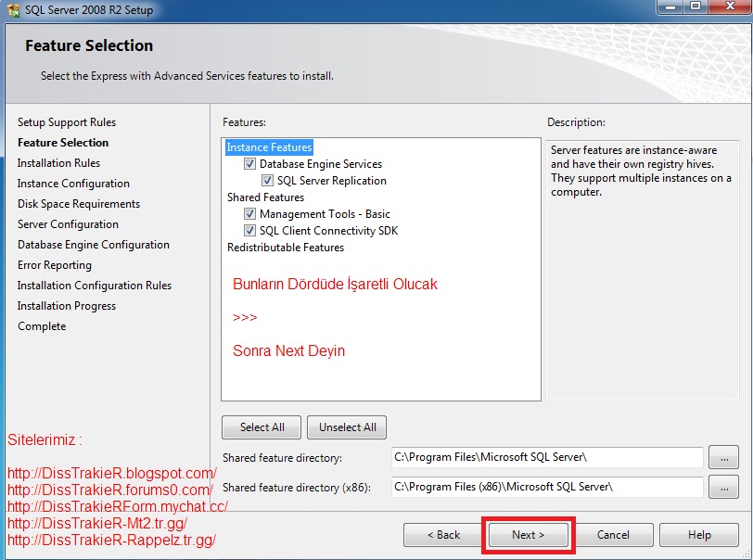Click the Management Tools - Basic label
The width and height of the screenshot is (753, 560).
point(325,214)
